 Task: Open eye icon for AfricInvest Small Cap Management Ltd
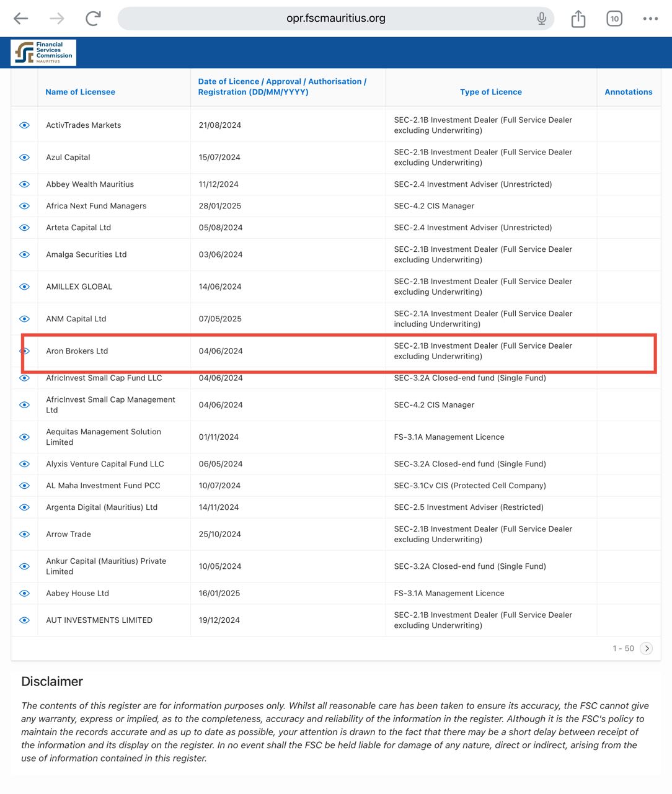point(25,405)
